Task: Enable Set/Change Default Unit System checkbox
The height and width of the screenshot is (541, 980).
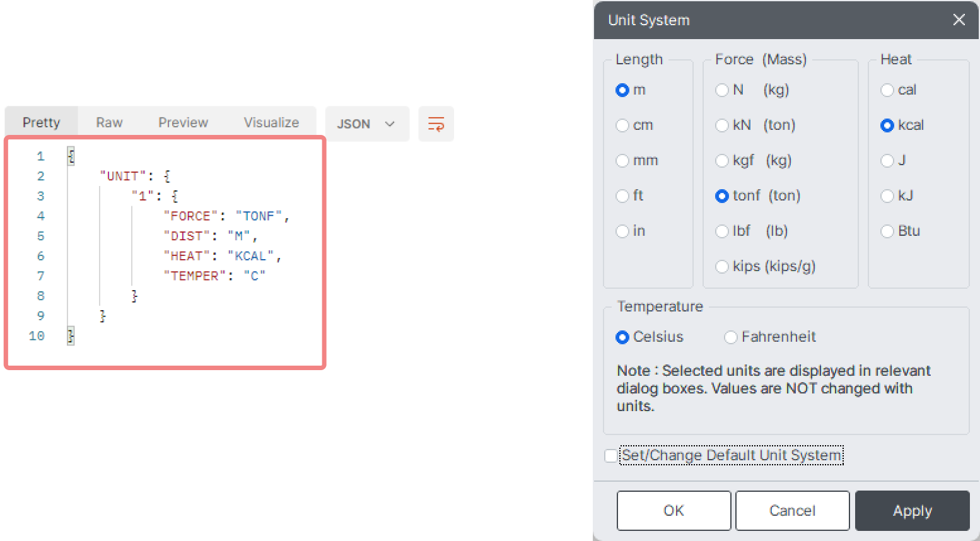Action: pos(610,455)
